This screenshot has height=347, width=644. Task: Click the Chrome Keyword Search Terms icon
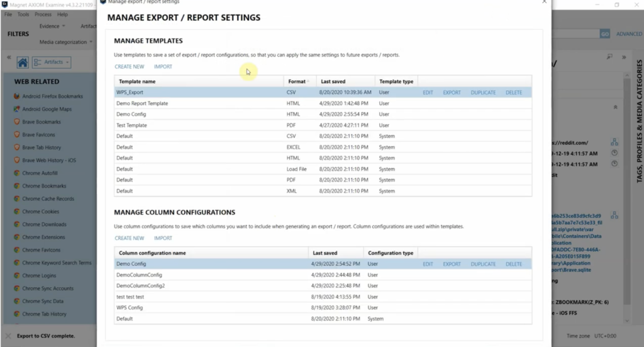point(17,263)
